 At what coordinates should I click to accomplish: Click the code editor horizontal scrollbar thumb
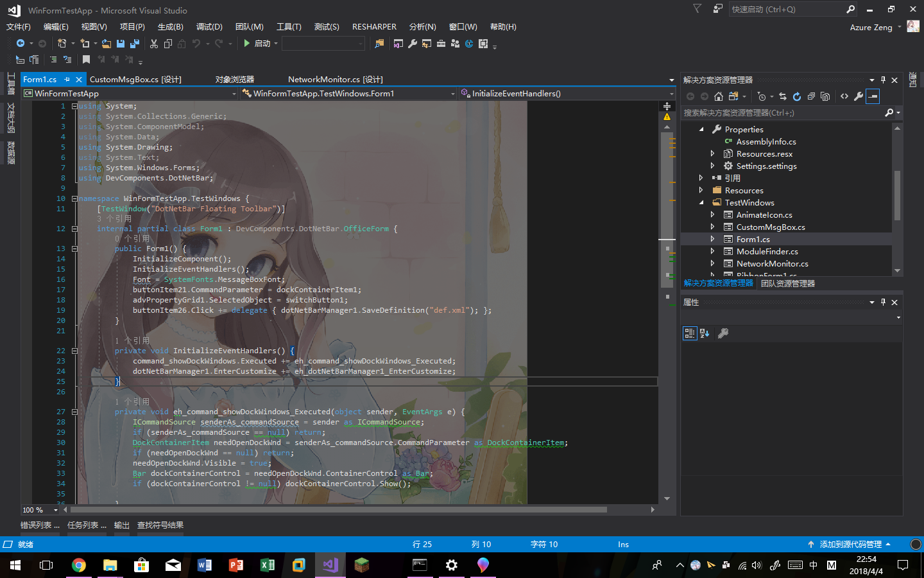(338, 510)
